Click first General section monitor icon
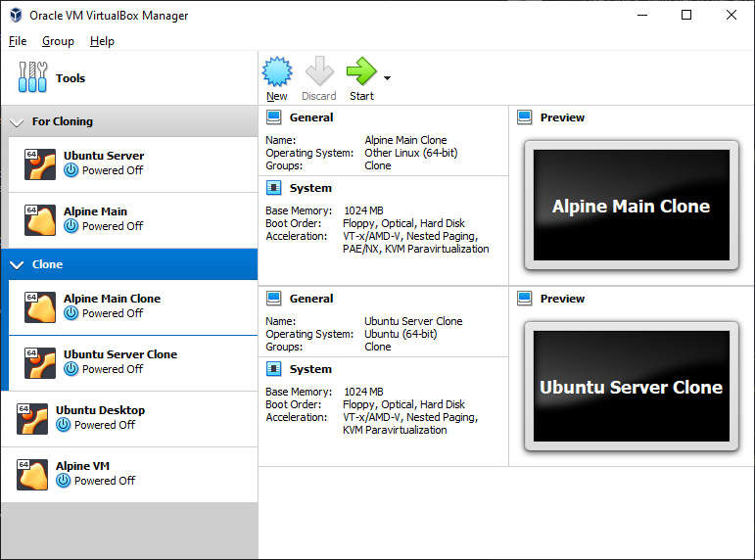Screen dimensions: 755x560 click(274, 117)
